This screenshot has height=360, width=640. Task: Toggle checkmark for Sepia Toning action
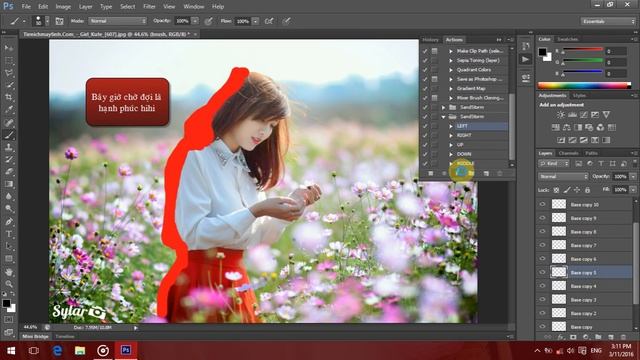coord(425,60)
